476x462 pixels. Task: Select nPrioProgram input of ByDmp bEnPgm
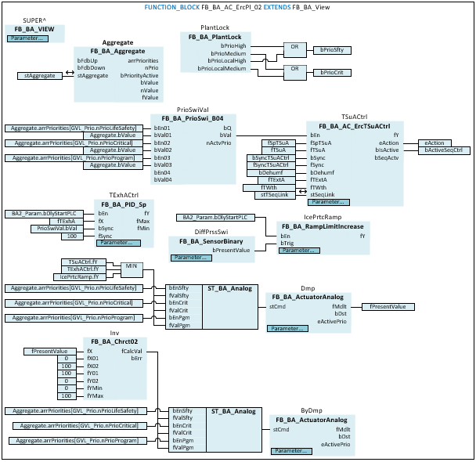point(78,441)
